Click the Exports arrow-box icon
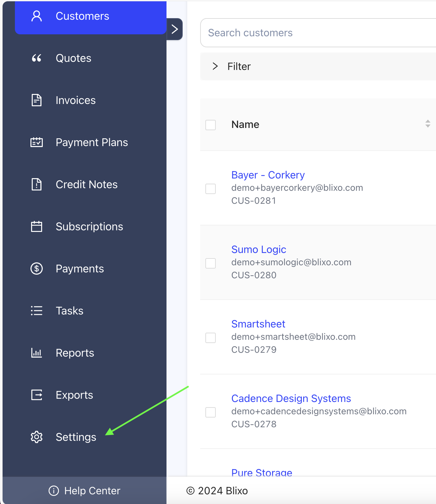This screenshot has width=436, height=504. (37, 395)
